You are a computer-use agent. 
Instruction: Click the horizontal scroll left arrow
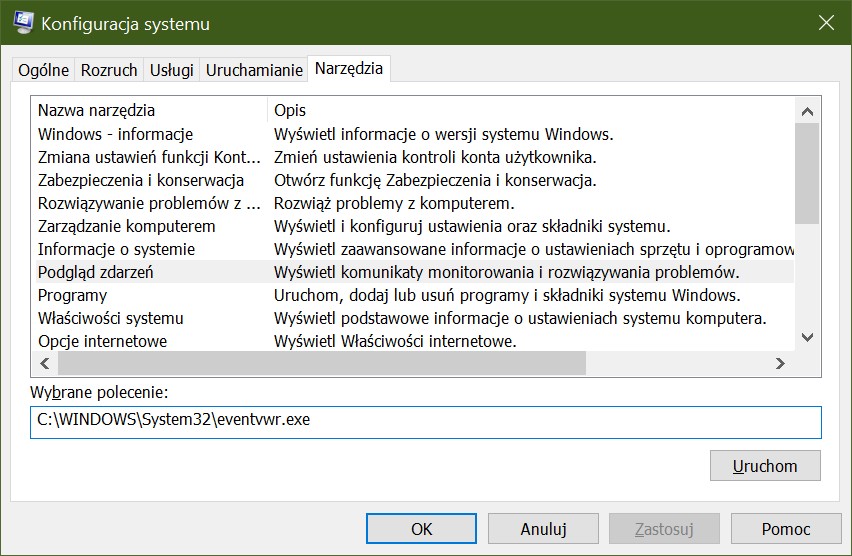point(45,363)
